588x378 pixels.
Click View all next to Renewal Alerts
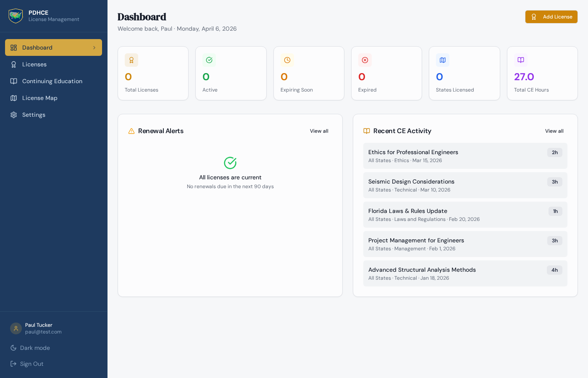click(x=319, y=131)
